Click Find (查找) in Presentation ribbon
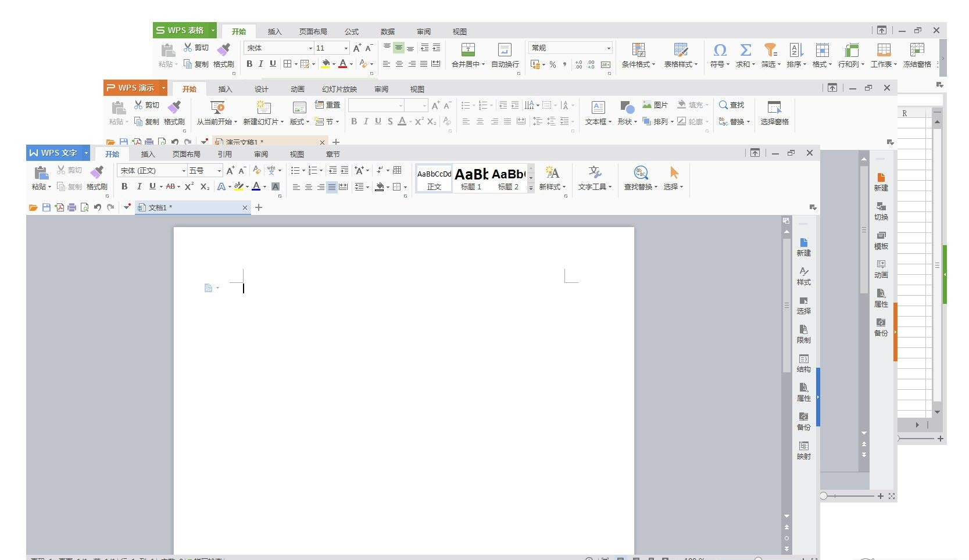The height and width of the screenshot is (560, 969). [731, 105]
